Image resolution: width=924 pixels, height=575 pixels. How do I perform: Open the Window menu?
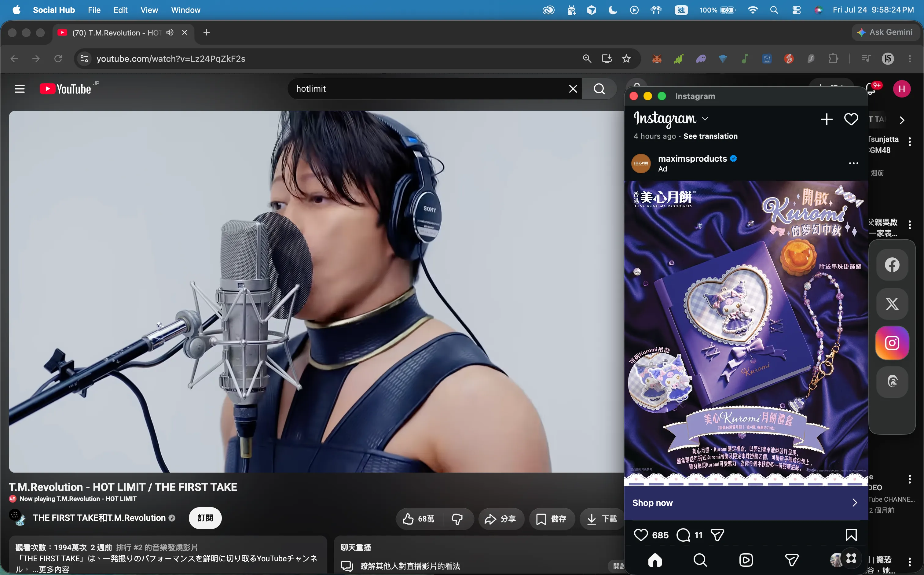(x=185, y=10)
